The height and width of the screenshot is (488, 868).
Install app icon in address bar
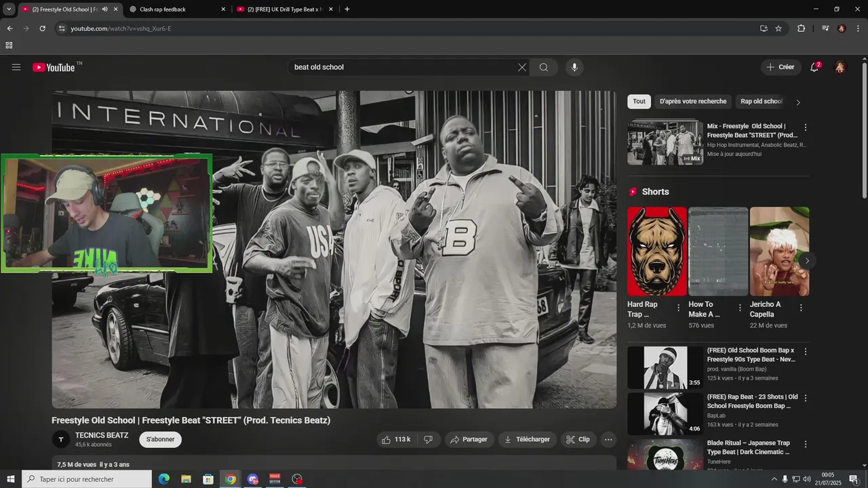[x=764, y=28]
